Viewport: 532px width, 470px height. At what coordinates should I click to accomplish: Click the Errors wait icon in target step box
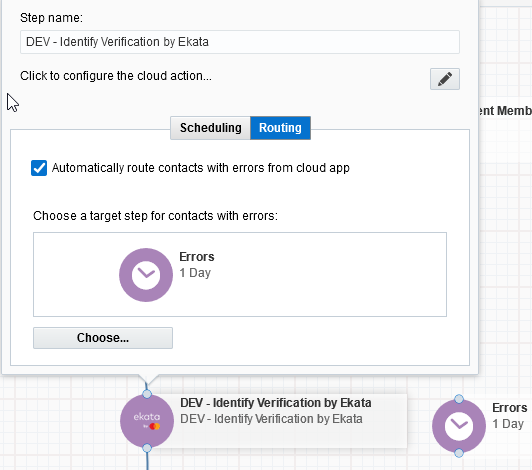(146, 275)
